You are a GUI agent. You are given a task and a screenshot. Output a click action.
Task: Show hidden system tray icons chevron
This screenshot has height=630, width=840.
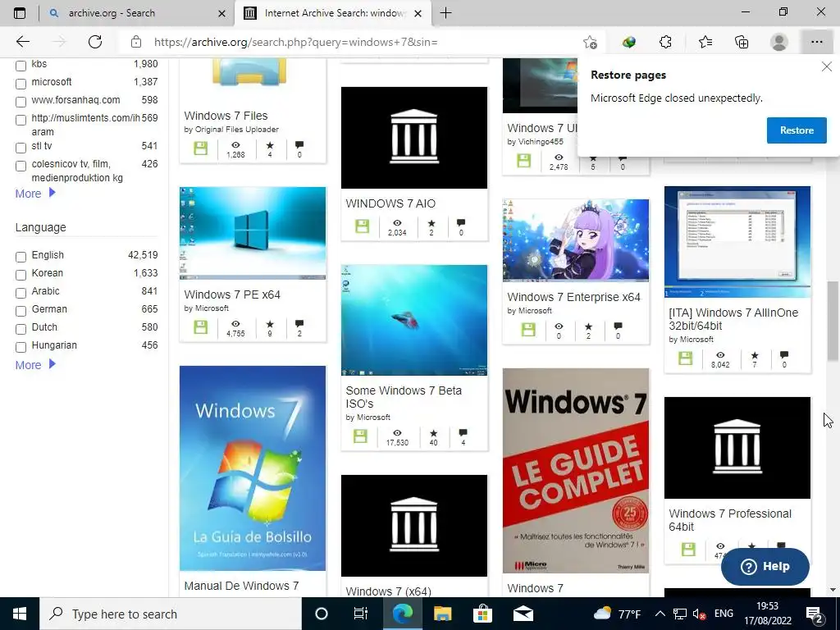660,614
